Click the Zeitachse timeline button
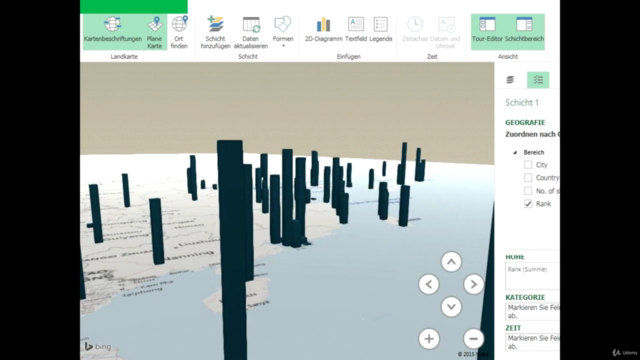 click(x=415, y=29)
